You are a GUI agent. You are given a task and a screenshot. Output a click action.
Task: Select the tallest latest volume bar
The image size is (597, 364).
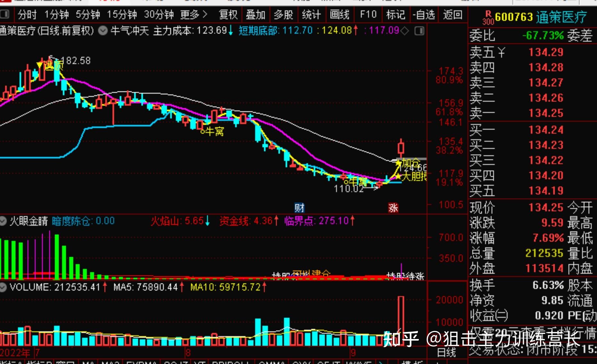coord(401,321)
